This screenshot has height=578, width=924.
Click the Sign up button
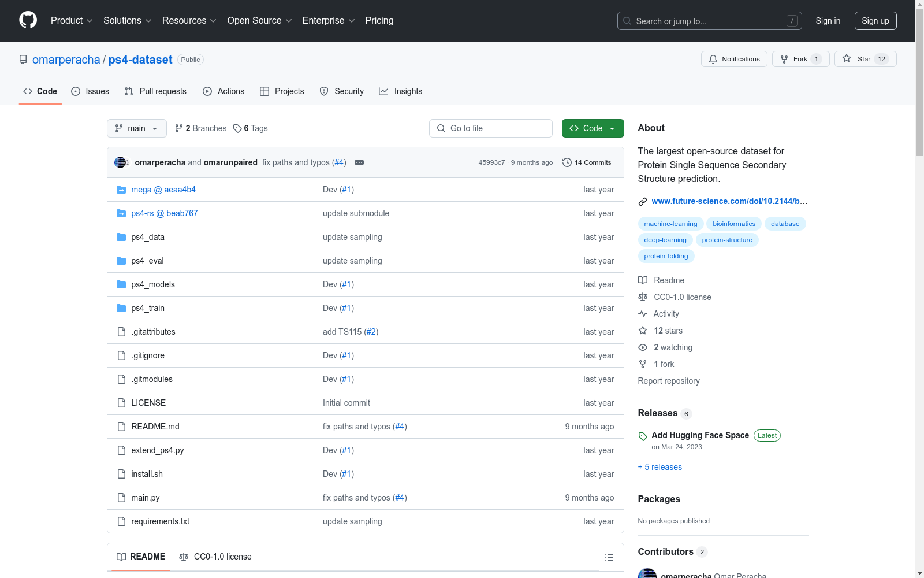pyautogui.click(x=875, y=21)
